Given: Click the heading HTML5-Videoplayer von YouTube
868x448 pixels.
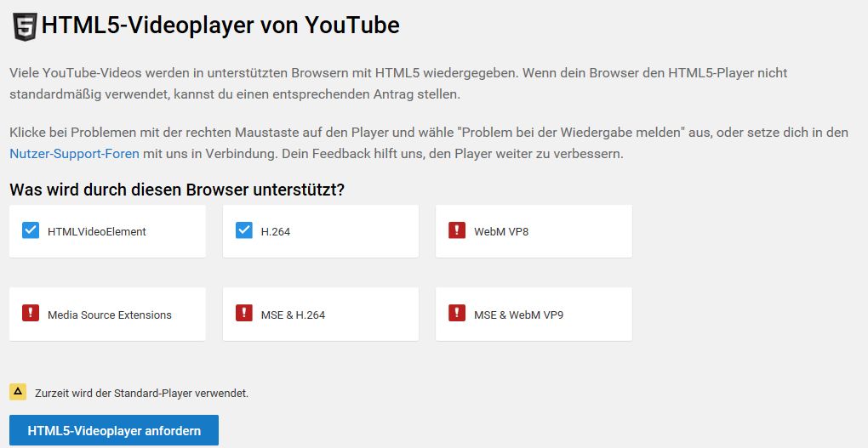Looking at the screenshot, I should [x=220, y=26].
